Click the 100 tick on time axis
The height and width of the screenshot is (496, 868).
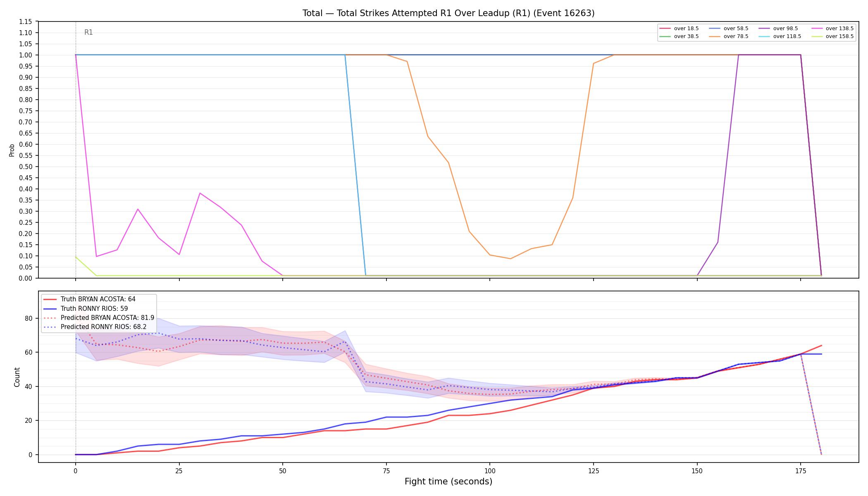(490, 471)
